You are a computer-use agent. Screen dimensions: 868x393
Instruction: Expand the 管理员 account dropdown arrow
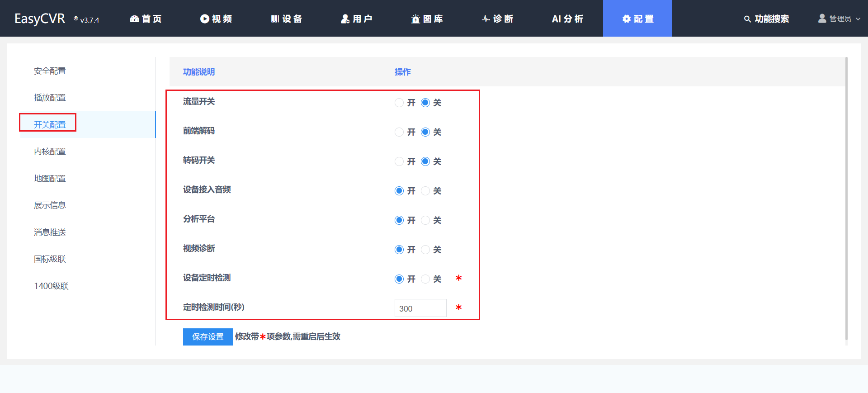(858, 19)
